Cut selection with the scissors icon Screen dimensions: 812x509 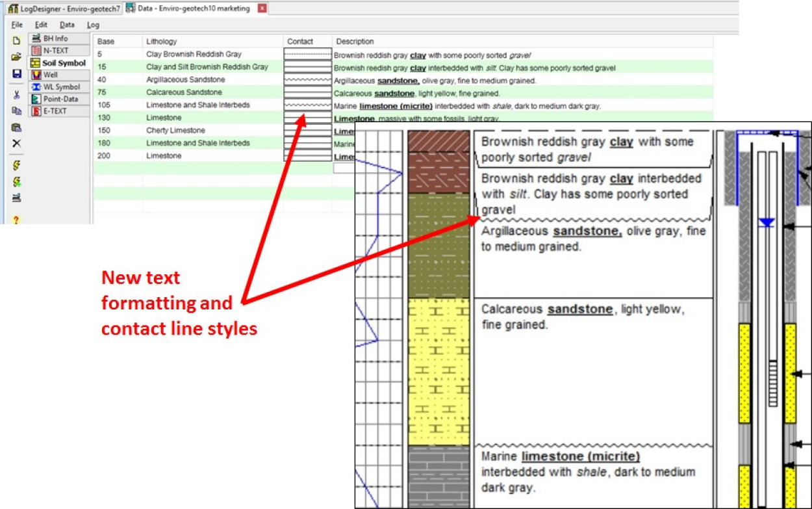17,95
